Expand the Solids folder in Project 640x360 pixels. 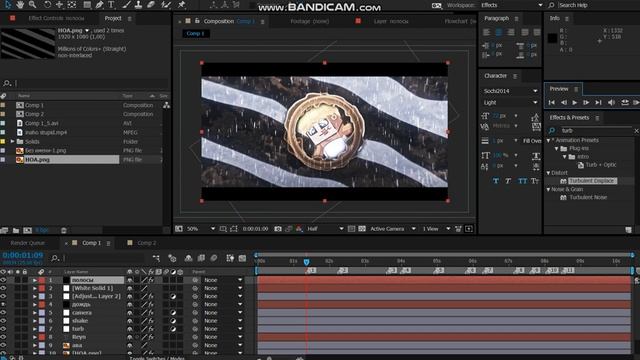(x=12, y=141)
